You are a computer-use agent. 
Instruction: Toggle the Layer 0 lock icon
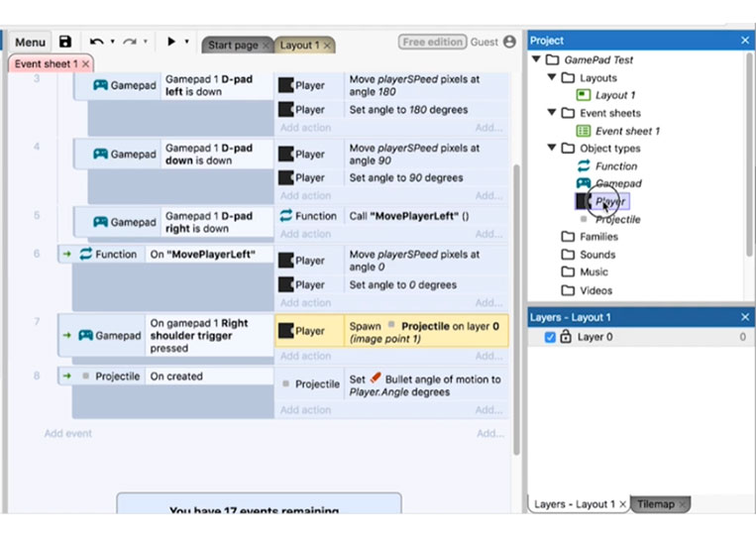566,337
